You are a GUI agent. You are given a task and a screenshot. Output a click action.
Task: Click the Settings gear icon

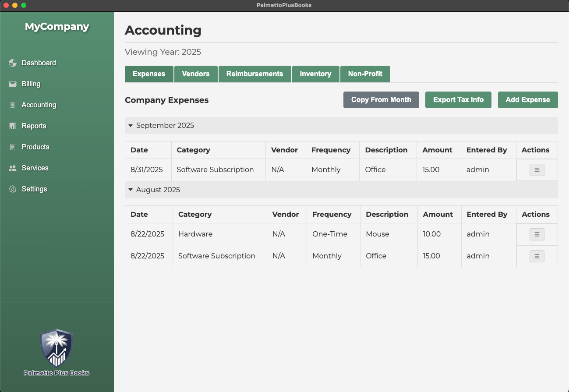(13, 189)
